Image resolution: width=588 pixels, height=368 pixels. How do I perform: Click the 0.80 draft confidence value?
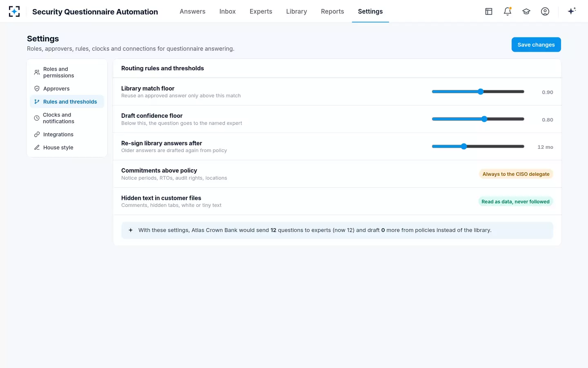click(548, 120)
